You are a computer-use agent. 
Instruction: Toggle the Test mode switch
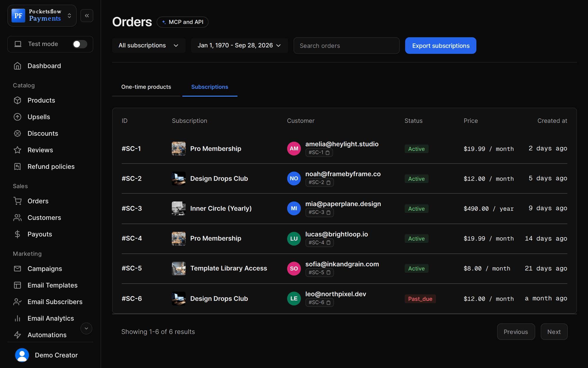tap(80, 44)
